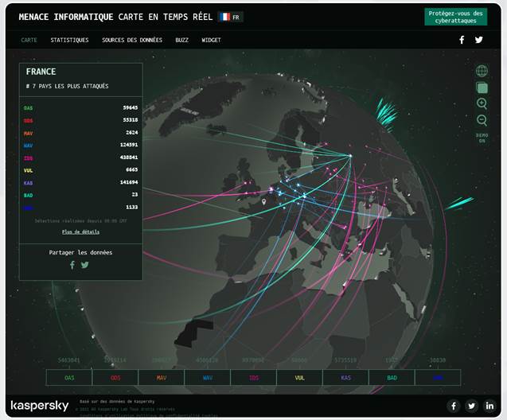This screenshot has height=420, width=507.
Task: Click the 59645 OAS count
Action: point(131,107)
